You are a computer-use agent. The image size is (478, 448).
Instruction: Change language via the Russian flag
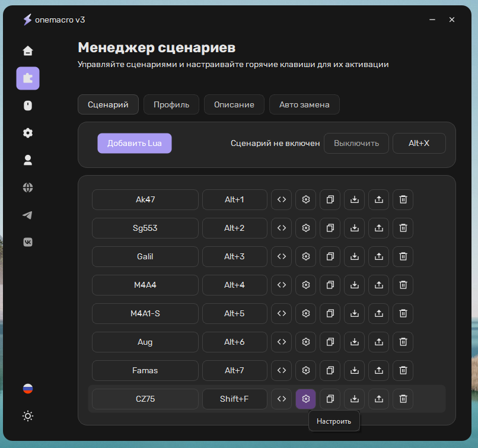pos(28,389)
